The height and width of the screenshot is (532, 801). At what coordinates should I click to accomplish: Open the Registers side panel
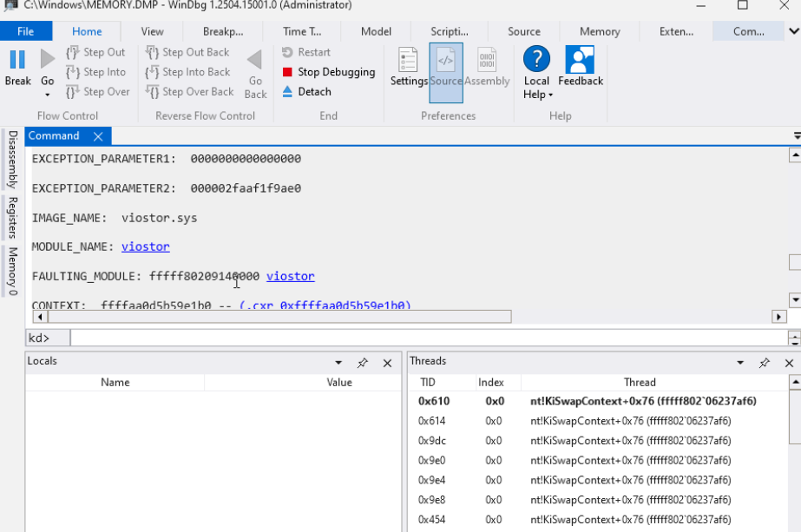point(13,218)
